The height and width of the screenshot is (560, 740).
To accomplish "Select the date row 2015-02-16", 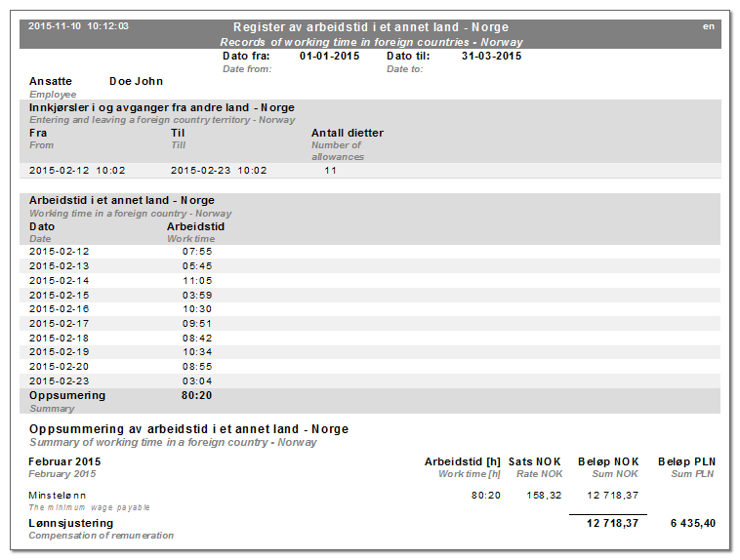I will pos(59,309).
